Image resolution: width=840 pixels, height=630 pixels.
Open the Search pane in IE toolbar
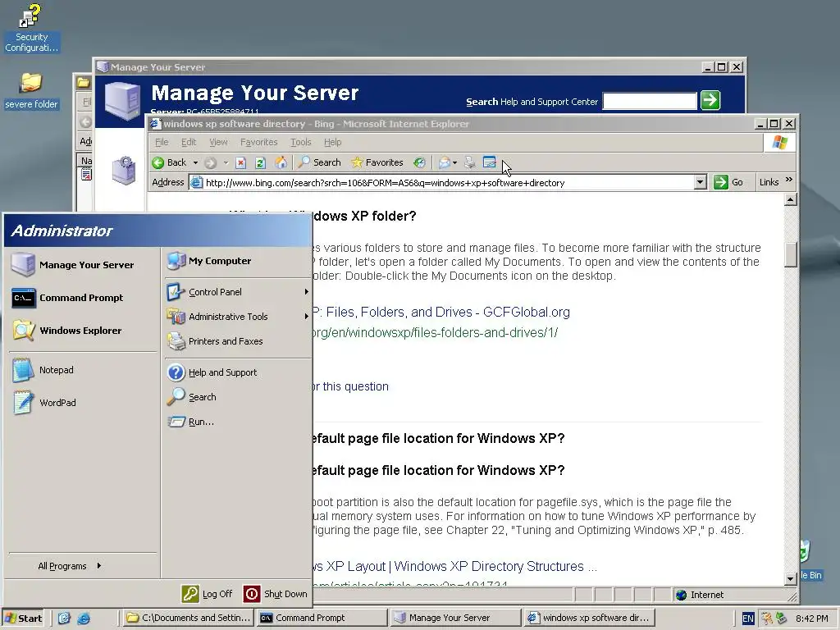(320, 162)
